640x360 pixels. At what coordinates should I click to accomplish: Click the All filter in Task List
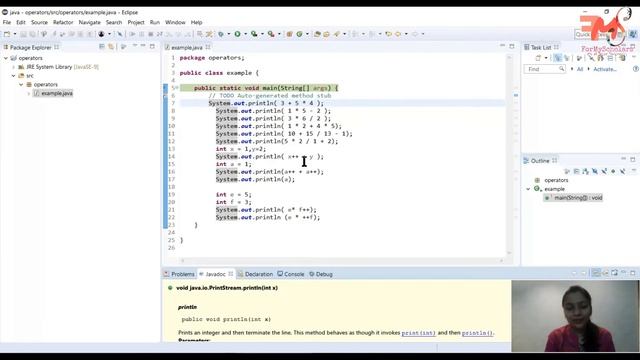(580, 69)
